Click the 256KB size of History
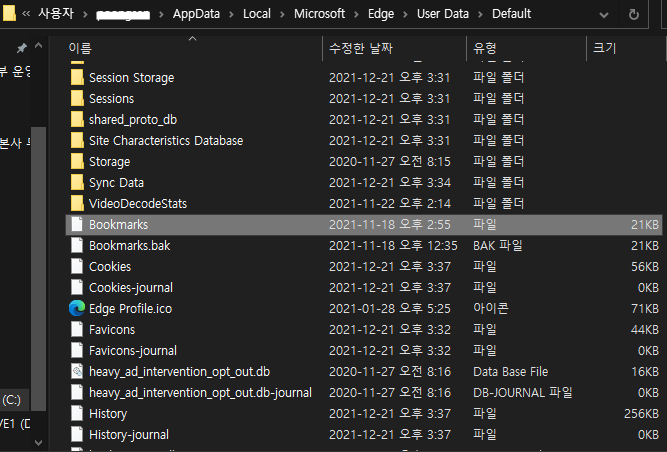This screenshot has width=667, height=452. click(x=641, y=414)
